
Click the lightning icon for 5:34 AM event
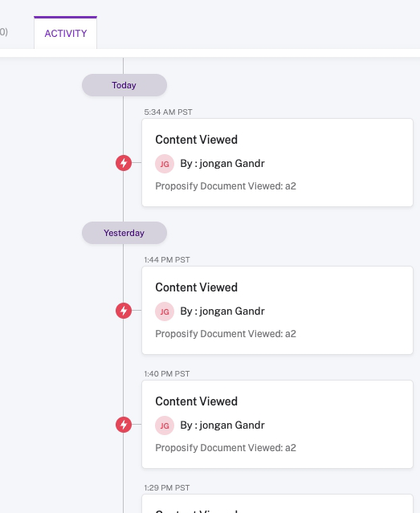click(x=124, y=163)
